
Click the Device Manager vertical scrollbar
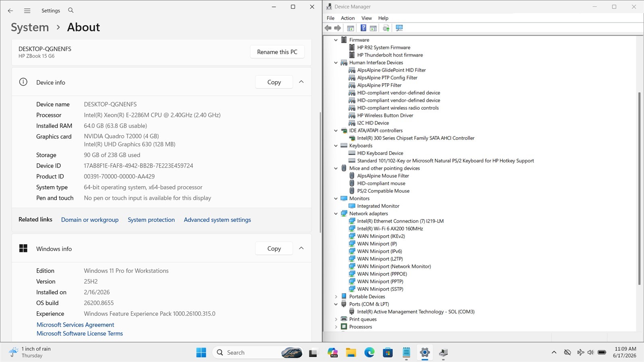pyautogui.click(x=639, y=189)
